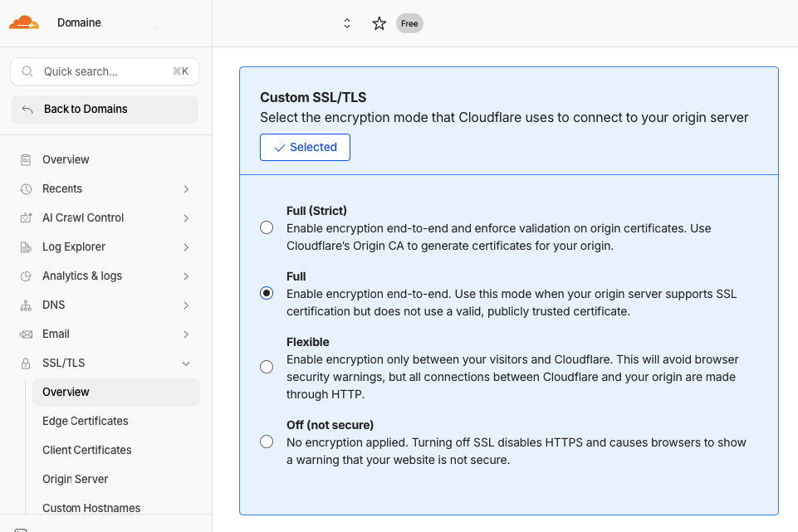
Task: Click the Custom SSL/TLS heading
Action: [313, 97]
